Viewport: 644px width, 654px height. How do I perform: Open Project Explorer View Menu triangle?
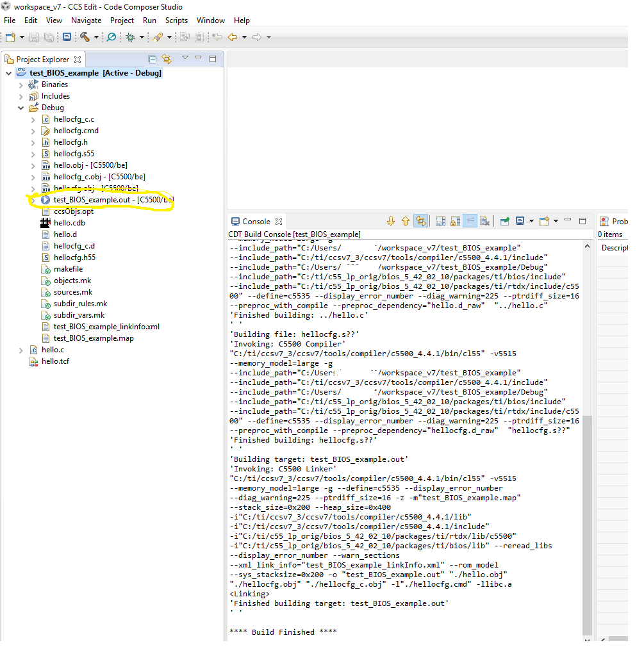[x=185, y=58]
